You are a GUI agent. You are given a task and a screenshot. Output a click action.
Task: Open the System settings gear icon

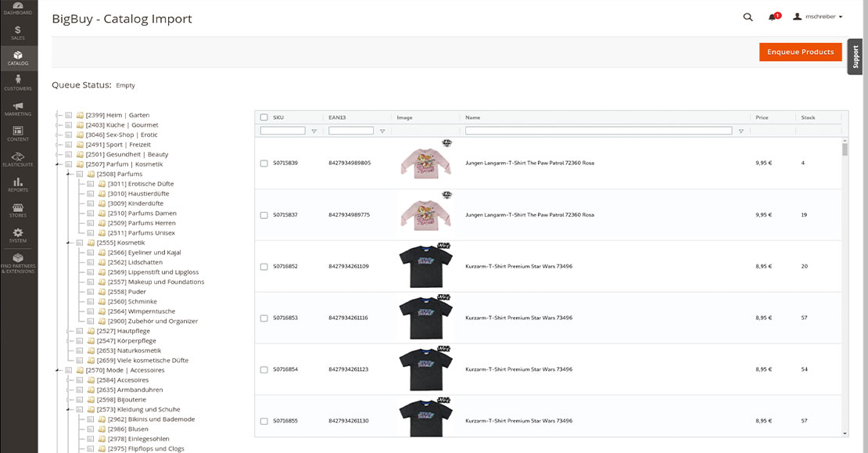pos(19,236)
